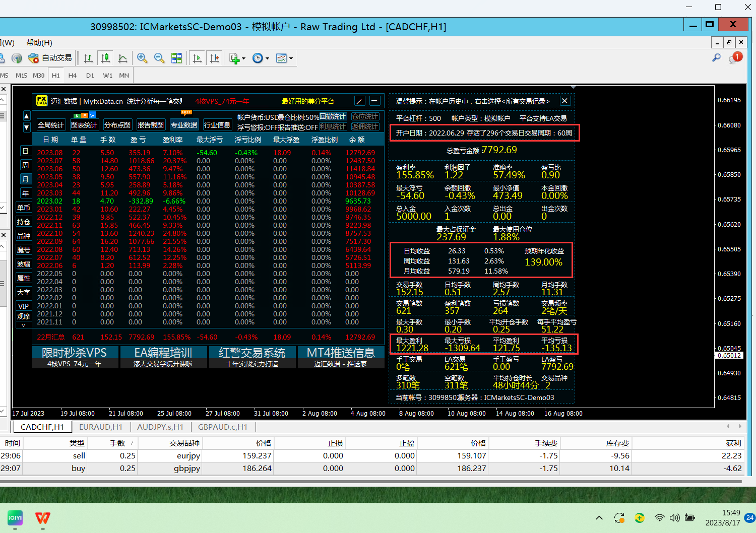Select the M30 timeframe
Screen dimensions: 756x533
click(39, 76)
